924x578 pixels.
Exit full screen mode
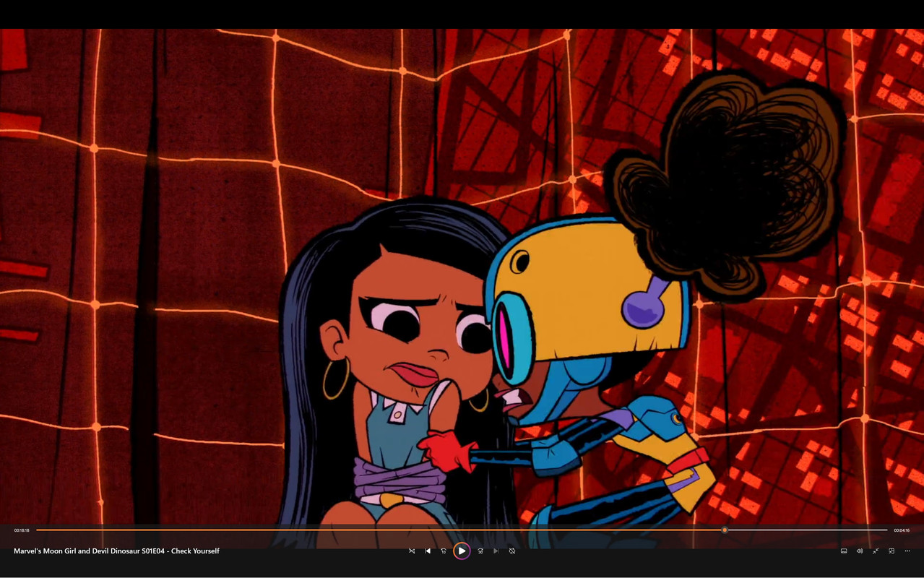[876, 551]
